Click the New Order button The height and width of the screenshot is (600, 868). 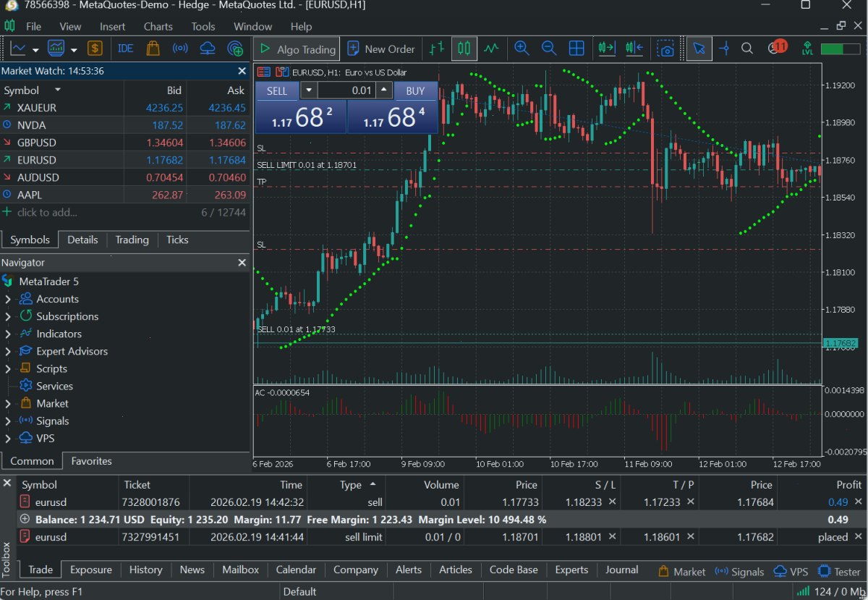point(381,49)
